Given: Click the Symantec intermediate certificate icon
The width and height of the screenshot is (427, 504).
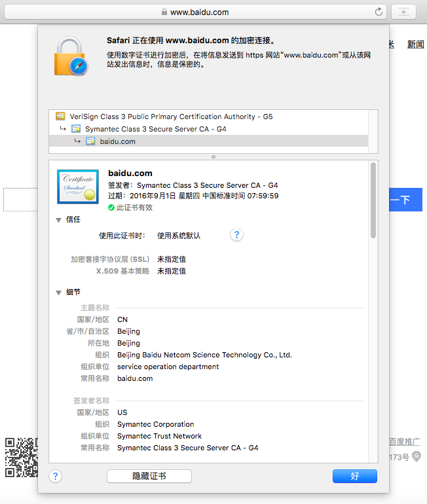Looking at the screenshot, I should (x=76, y=129).
